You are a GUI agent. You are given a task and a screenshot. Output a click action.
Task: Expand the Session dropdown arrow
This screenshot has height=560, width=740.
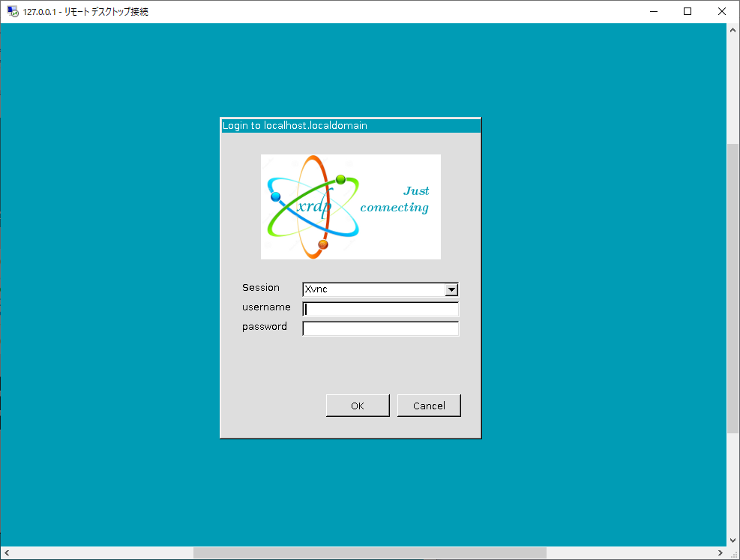point(451,289)
